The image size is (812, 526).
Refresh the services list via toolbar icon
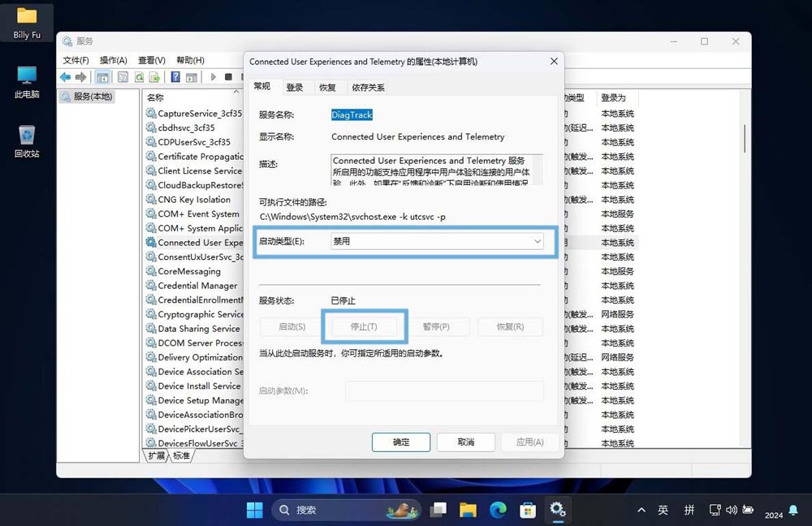tap(137, 77)
